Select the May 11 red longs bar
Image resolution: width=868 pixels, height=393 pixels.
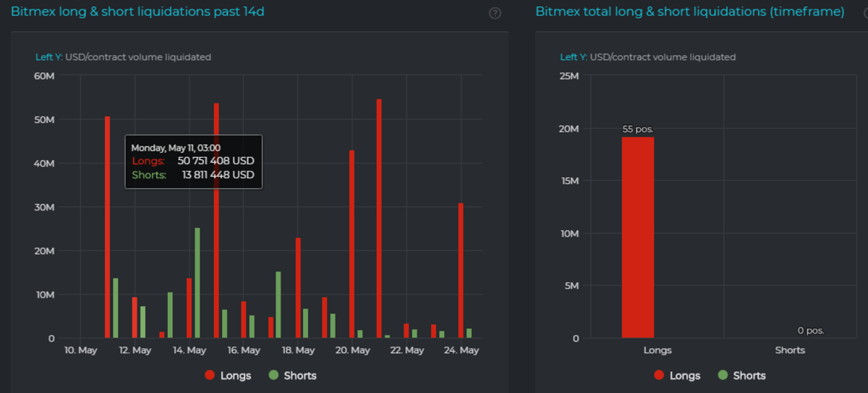click(107, 227)
